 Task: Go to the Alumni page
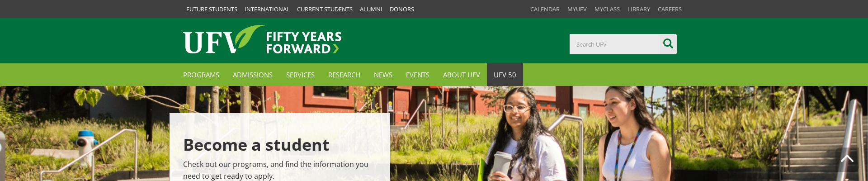371,9
